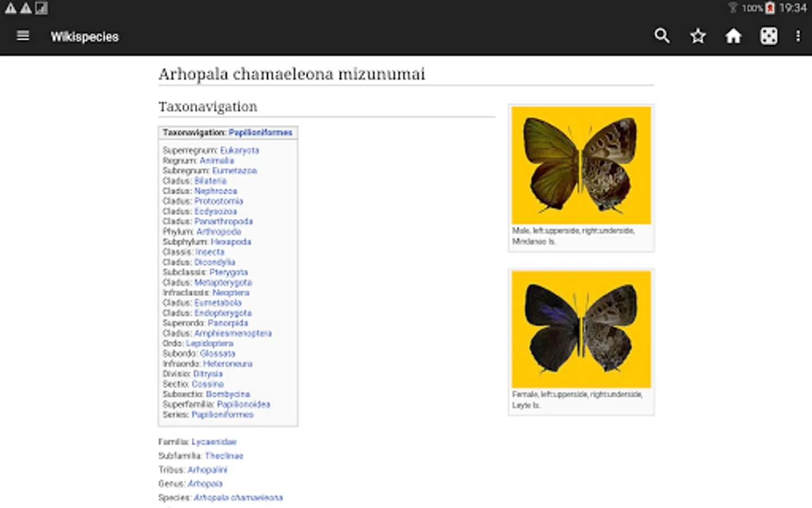
Task: Open the Panarthropoda link
Action: 224,221
